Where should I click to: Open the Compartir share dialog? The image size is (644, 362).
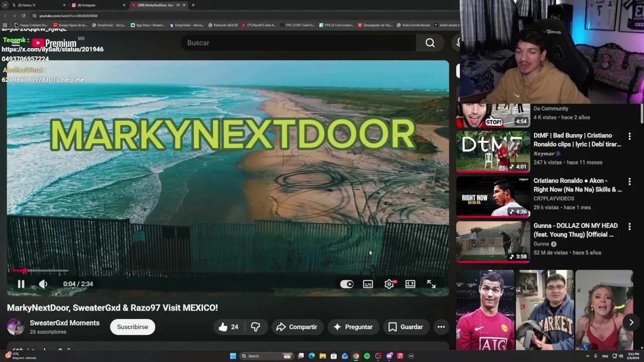297,327
